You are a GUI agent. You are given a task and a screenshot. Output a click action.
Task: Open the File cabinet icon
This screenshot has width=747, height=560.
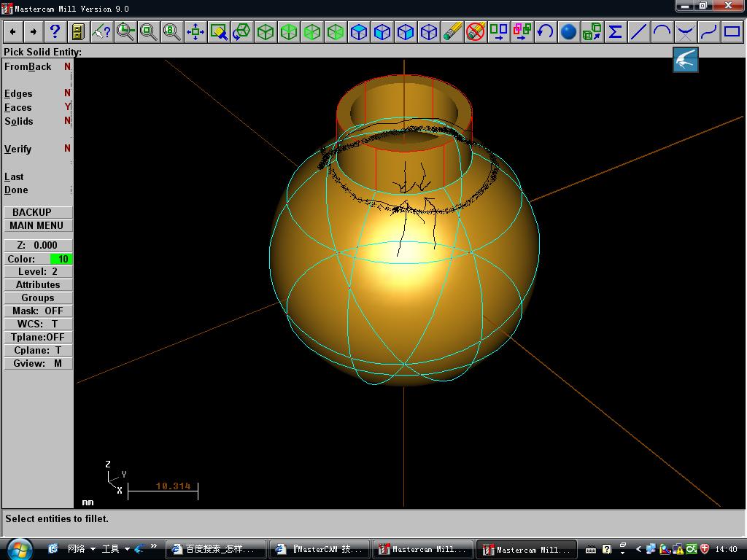(78, 32)
